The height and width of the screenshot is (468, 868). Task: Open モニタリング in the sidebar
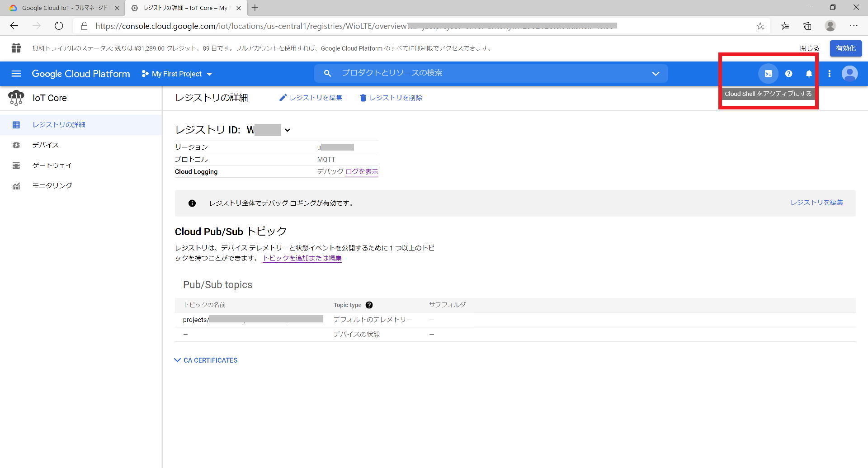(x=52, y=186)
